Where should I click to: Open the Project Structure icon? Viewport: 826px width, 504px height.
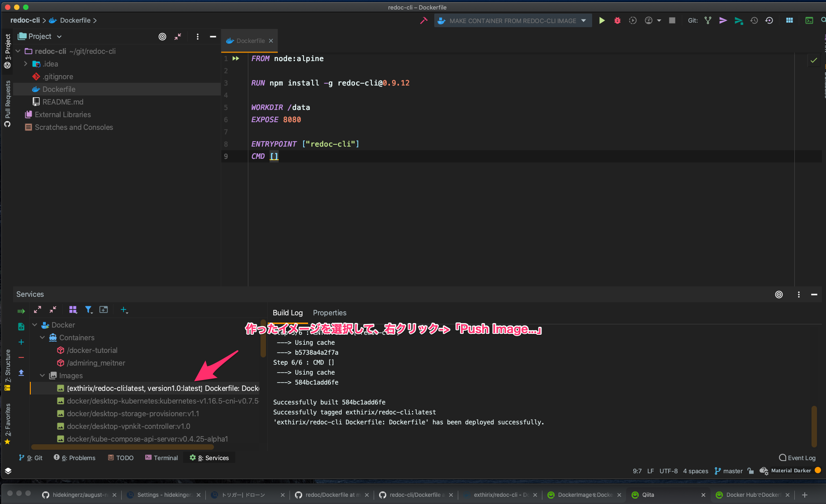(x=789, y=20)
